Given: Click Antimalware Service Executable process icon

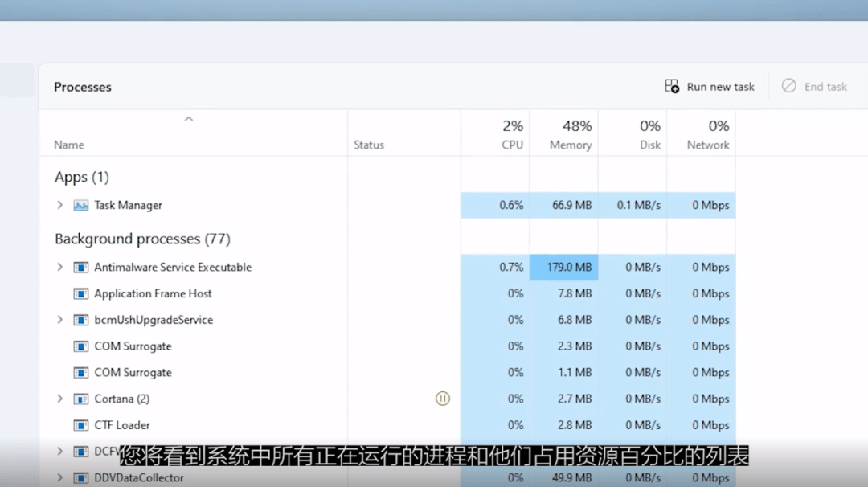Looking at the screenshot, I should pos(81,268).
